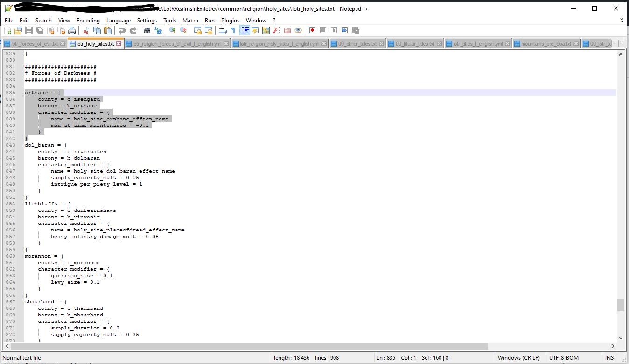
Task: Click the vertical scrollbar up arrow
Action: coord(621,54)
